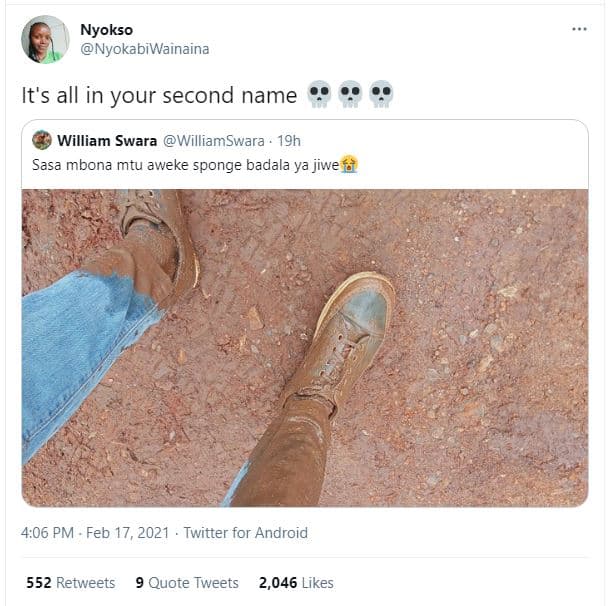
Task: Click the middle skull emoji
Action: click(350, 95)
